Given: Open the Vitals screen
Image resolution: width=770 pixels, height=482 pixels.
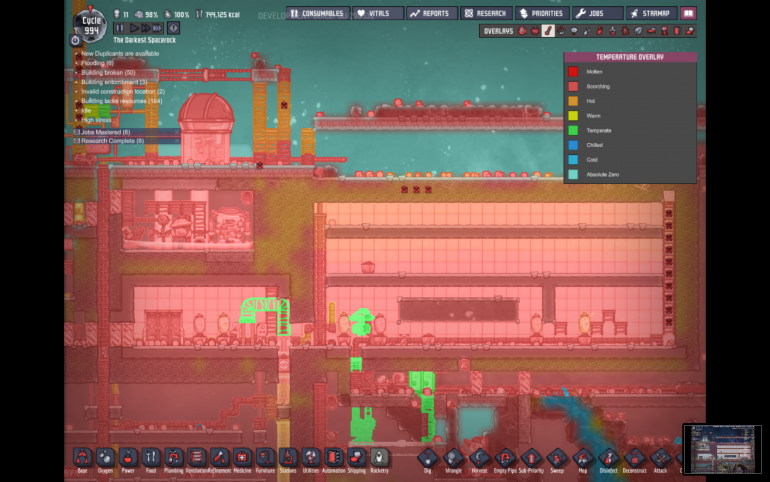Looking at the screenshot, I should coord(379,13).
